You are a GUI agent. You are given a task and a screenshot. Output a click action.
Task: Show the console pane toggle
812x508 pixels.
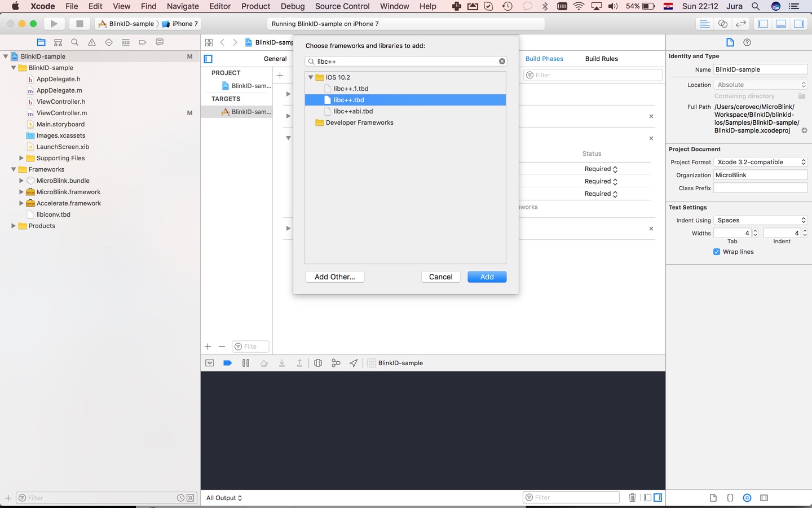[657, 497]
